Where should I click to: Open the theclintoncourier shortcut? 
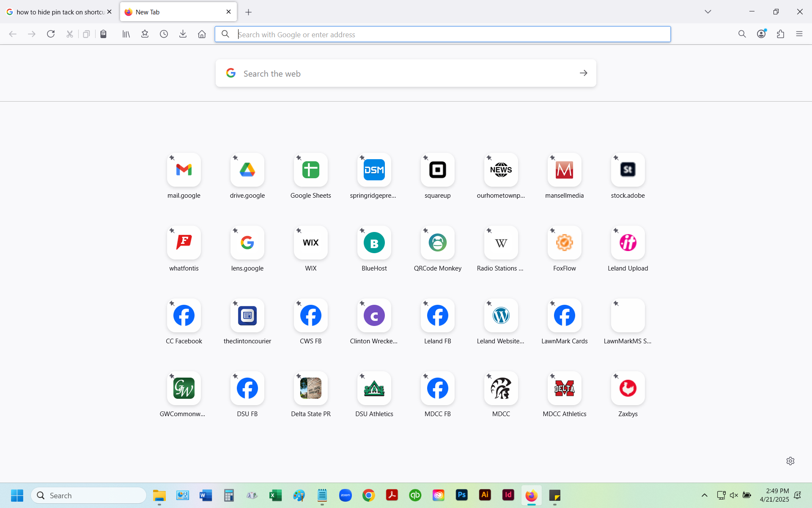(x=247, y=315)
